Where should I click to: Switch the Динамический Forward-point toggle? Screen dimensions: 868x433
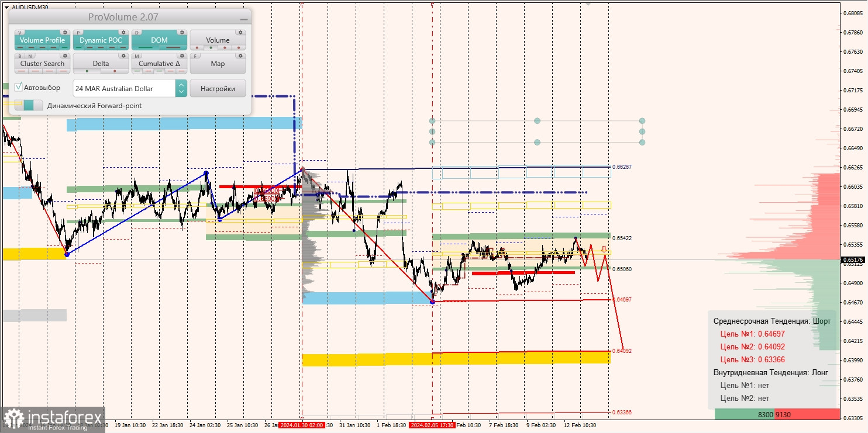pos(29,105)
